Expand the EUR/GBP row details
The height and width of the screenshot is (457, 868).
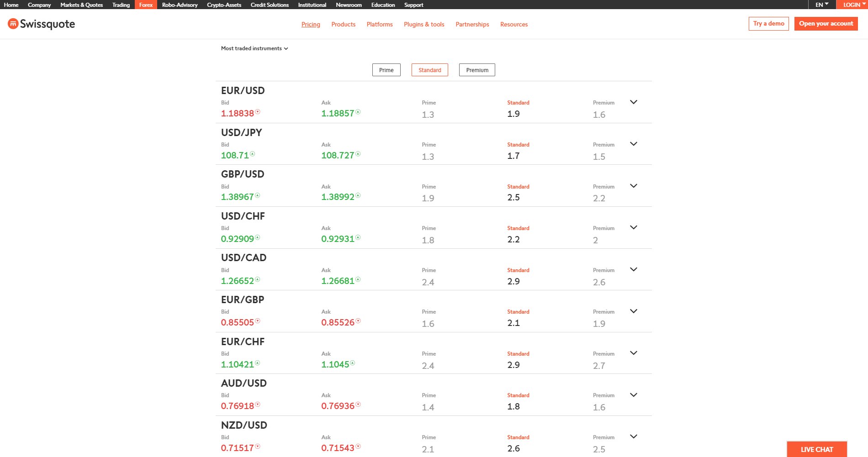(x=634, y=311)
